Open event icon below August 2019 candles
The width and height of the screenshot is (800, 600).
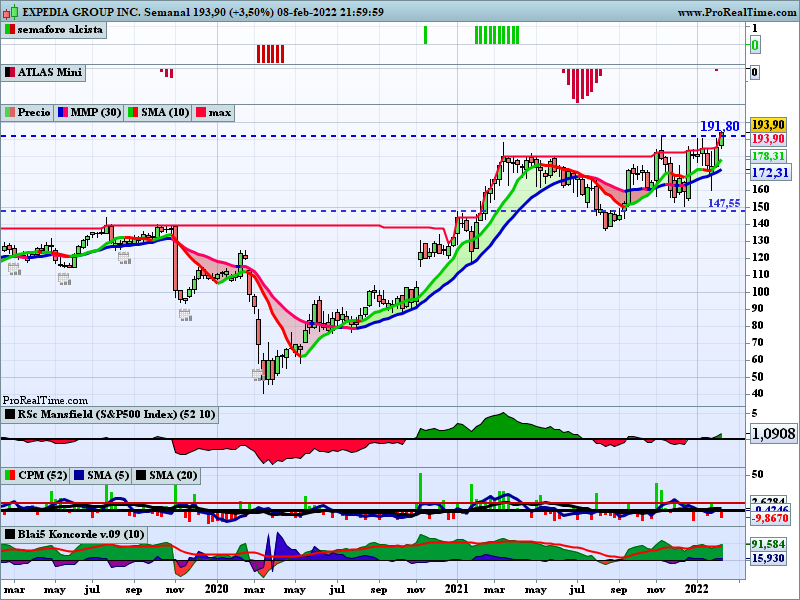click(124, 258)
